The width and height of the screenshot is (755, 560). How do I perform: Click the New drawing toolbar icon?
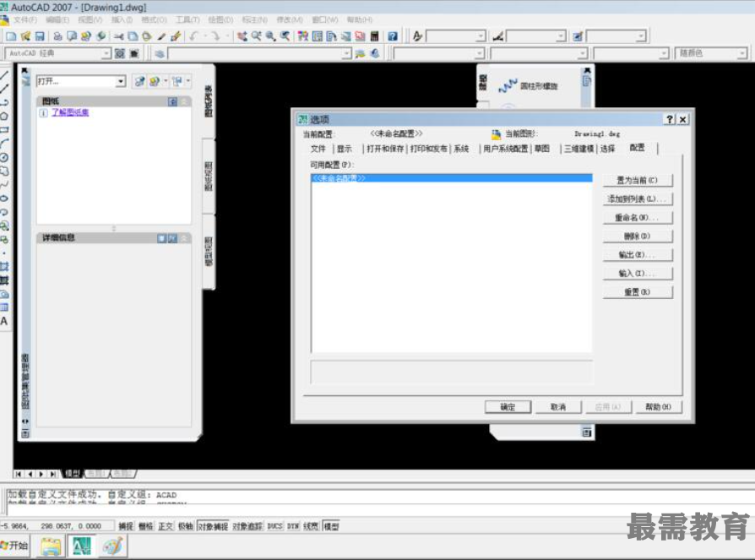coord(11,36)
